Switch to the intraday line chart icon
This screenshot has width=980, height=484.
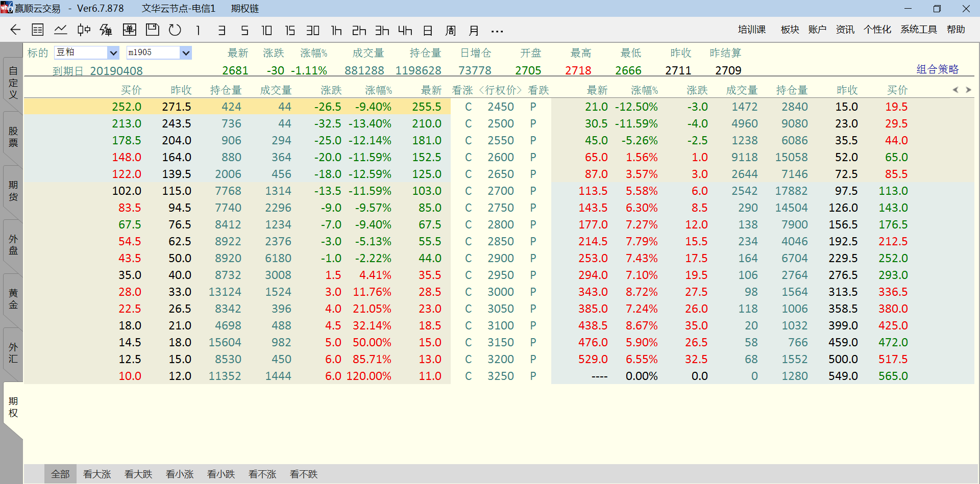(61, 30)
